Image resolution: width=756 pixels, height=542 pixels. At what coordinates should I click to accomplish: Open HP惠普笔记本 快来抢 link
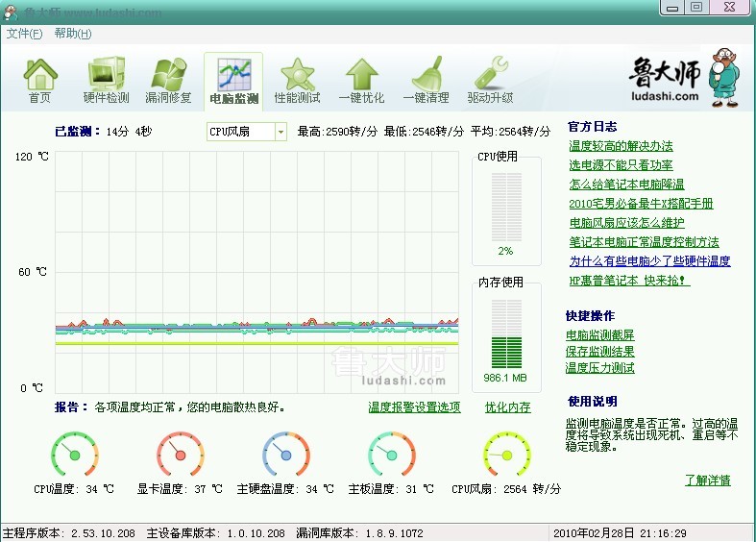629,281
